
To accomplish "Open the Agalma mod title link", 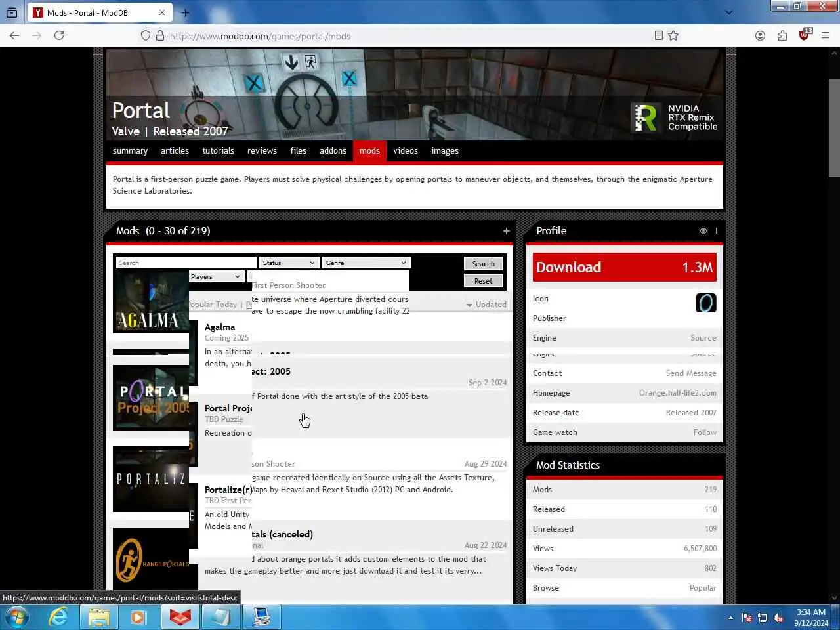I will pos(220,327).
